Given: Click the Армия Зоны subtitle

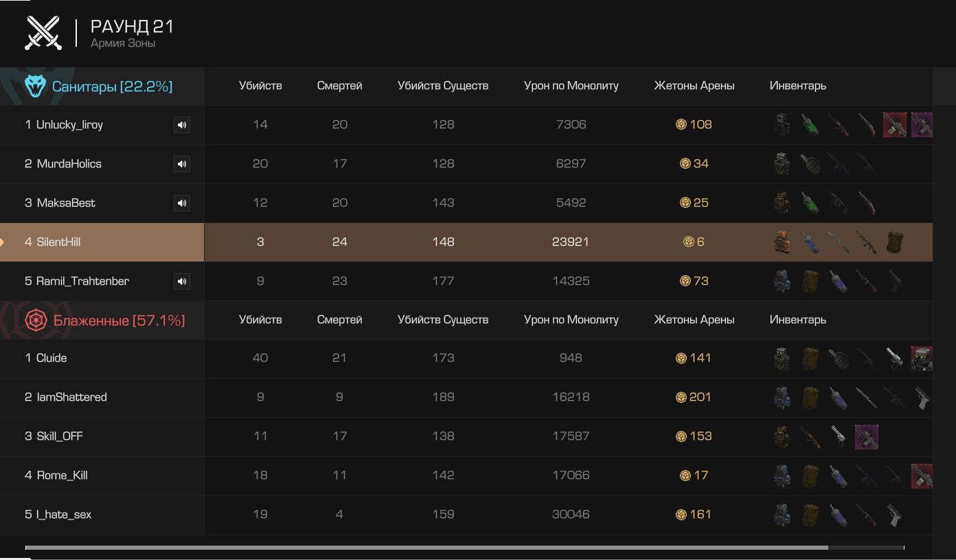Looking at the screenshot, I should [x=124, y=43].
